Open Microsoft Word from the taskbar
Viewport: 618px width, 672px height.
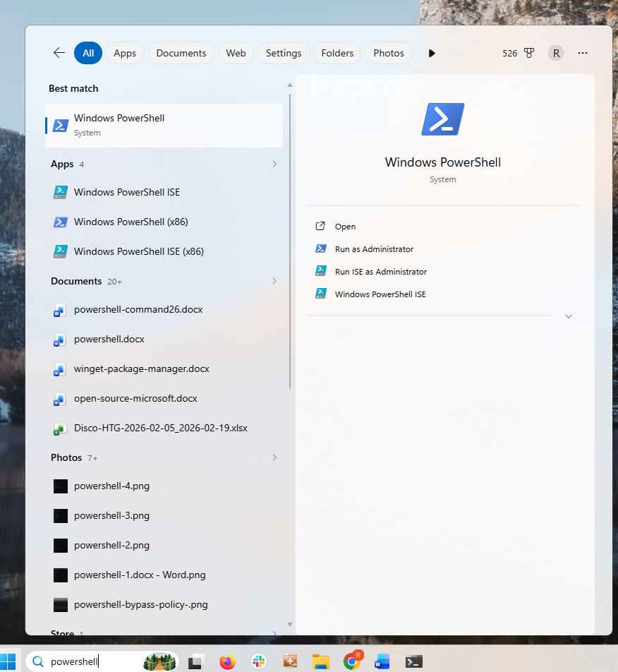(x=382, y=661)
